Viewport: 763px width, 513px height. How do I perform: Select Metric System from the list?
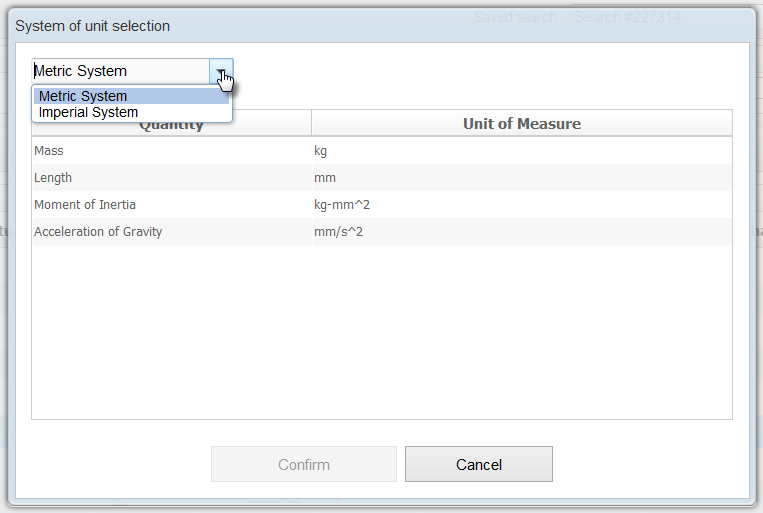pyautogui.click(x=83, y=96)
